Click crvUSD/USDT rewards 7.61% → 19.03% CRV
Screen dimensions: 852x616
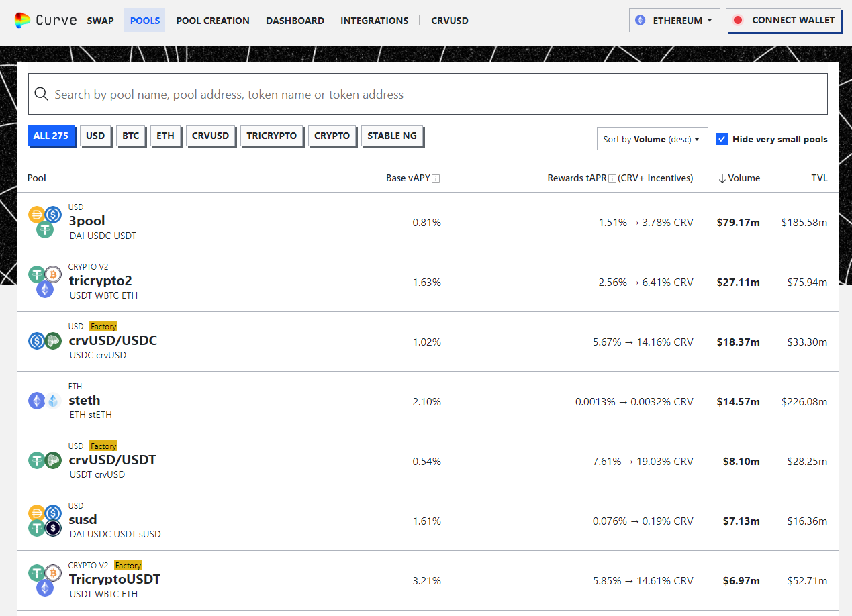pyautogui.click(x=643, y=462)
